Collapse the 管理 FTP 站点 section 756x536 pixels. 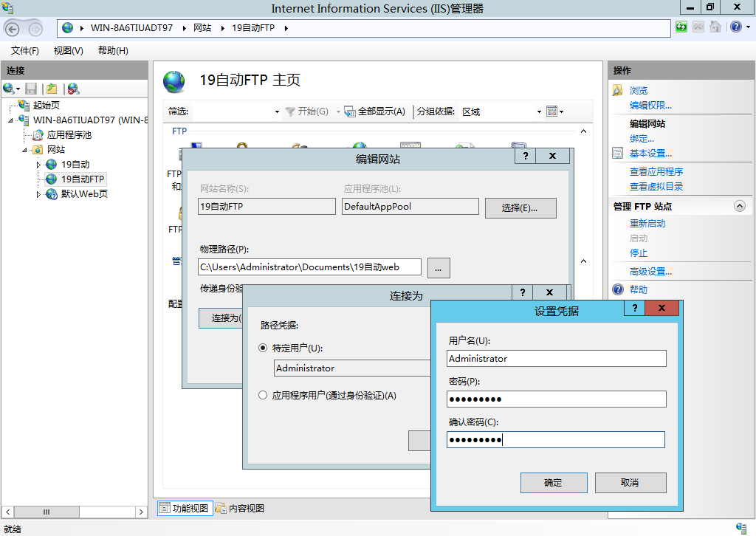tap(740, 207)
